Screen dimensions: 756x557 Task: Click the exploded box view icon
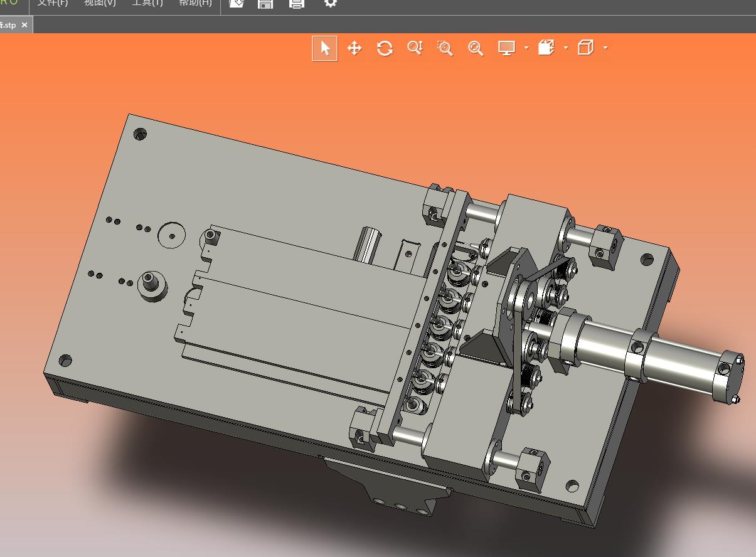(546, 48)
